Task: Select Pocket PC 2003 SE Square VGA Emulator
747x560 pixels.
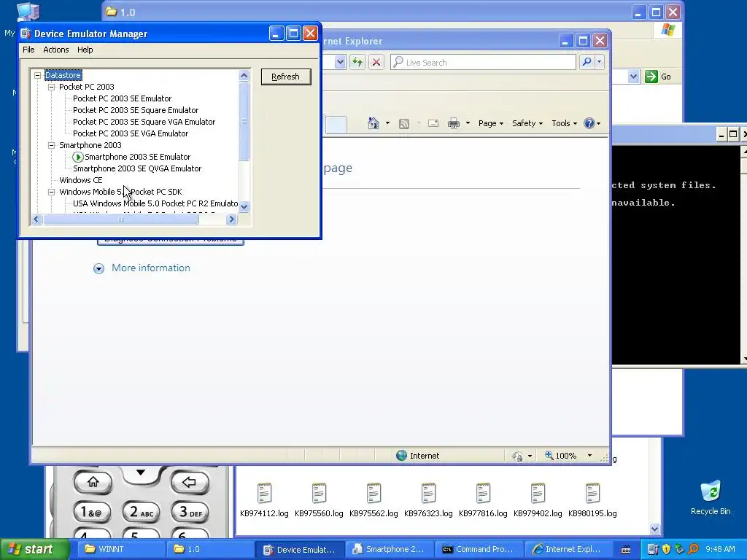Action: pyautogui.click(x=144, y=122)
